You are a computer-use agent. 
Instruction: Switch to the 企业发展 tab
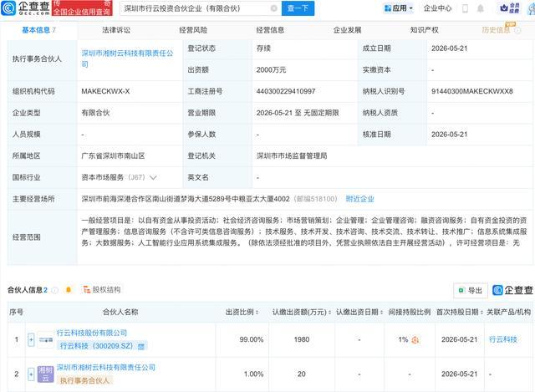tap(347, 30)
